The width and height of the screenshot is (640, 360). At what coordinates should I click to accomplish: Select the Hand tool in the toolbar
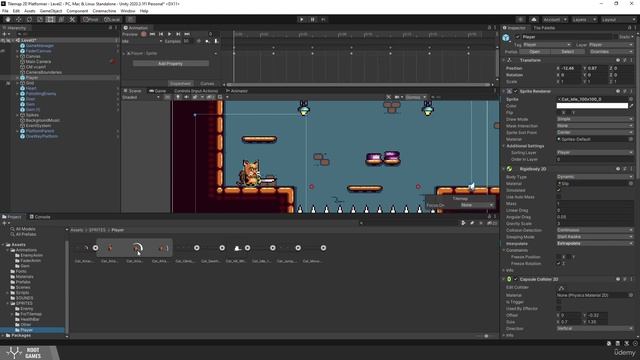click(8, 19)
